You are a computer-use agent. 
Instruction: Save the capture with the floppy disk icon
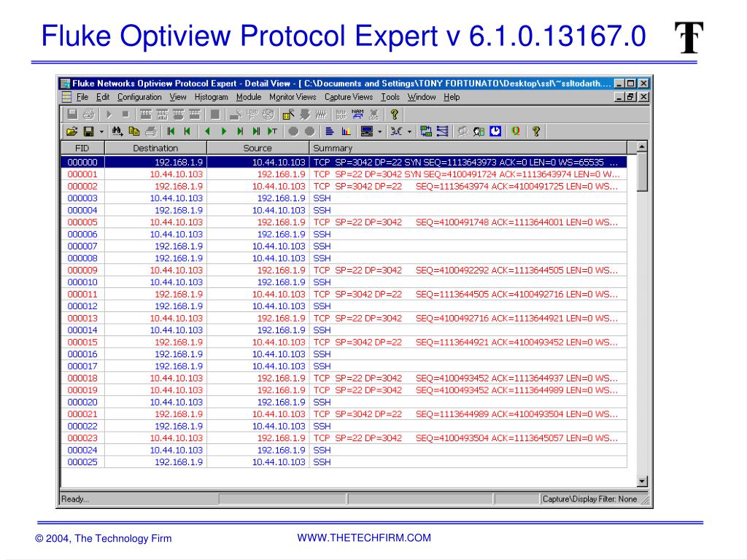click(88, 131)
